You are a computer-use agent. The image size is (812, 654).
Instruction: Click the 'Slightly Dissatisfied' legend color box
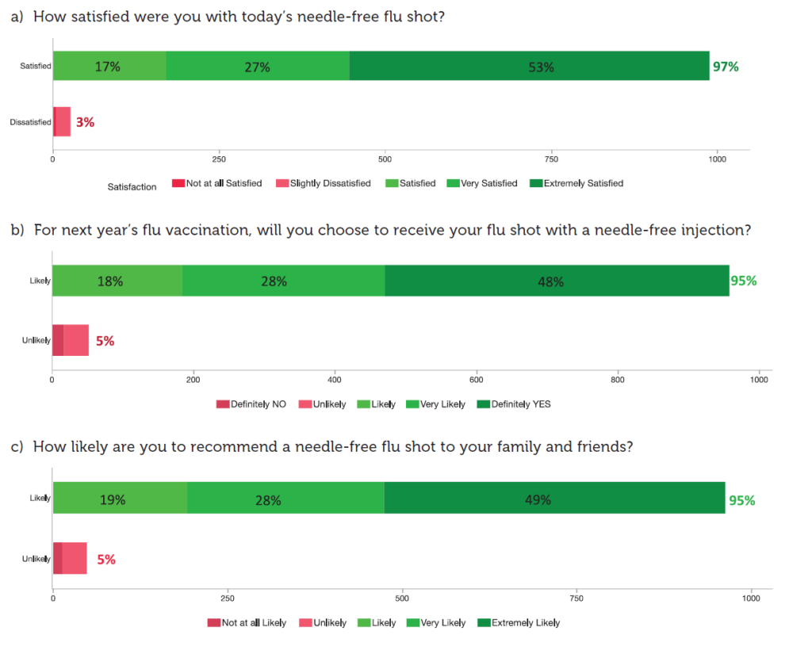[x=282, y=184]
